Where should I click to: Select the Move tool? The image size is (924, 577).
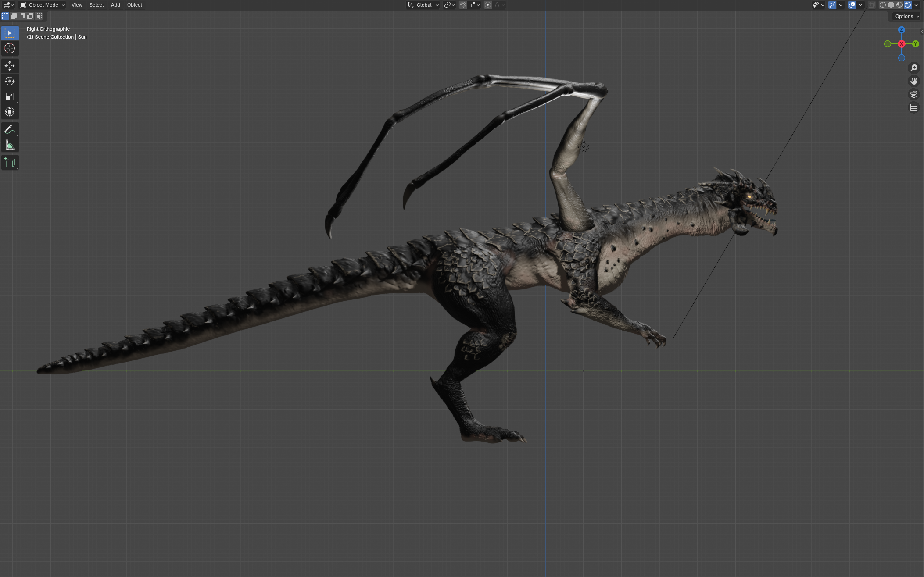pos(10,66)
